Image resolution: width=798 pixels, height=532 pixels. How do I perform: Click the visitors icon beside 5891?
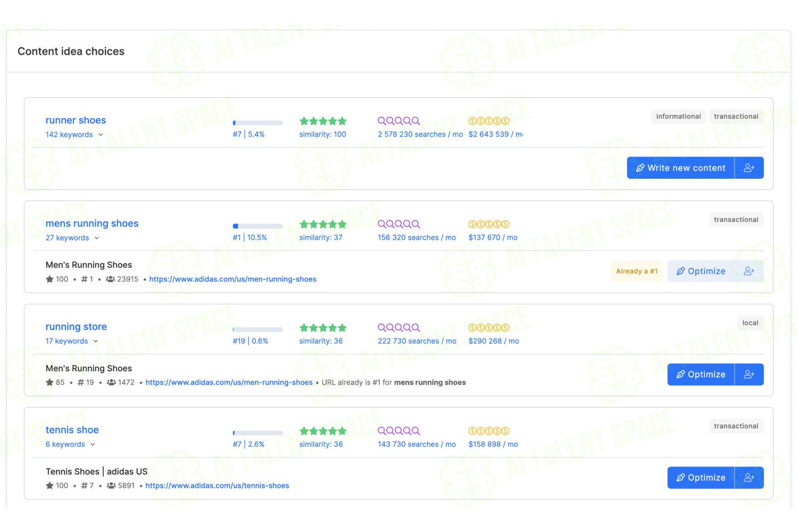[x=111, y=485]
